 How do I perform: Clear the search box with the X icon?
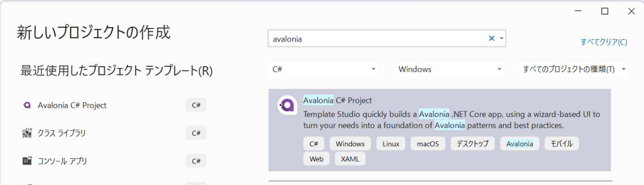(x=491, y=39)
